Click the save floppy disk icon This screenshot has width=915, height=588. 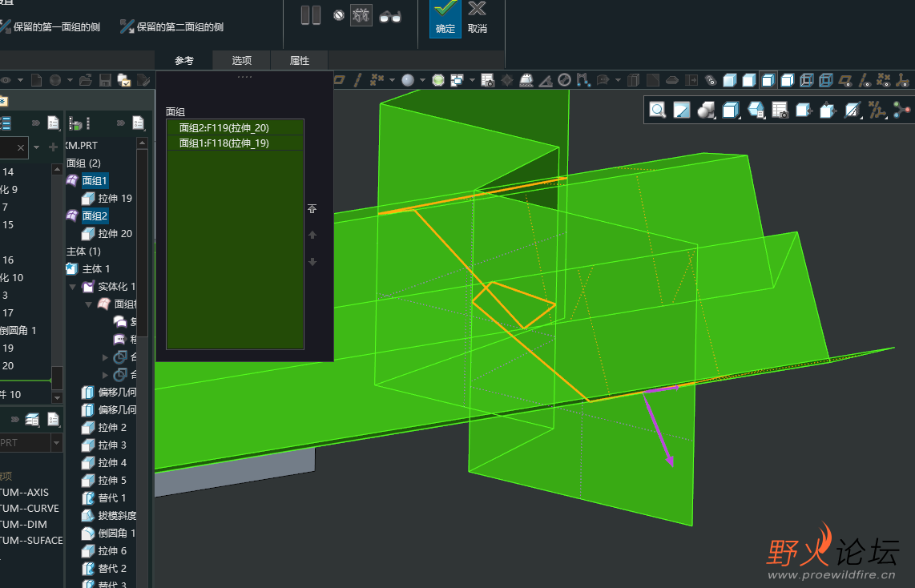click(105, 80)
